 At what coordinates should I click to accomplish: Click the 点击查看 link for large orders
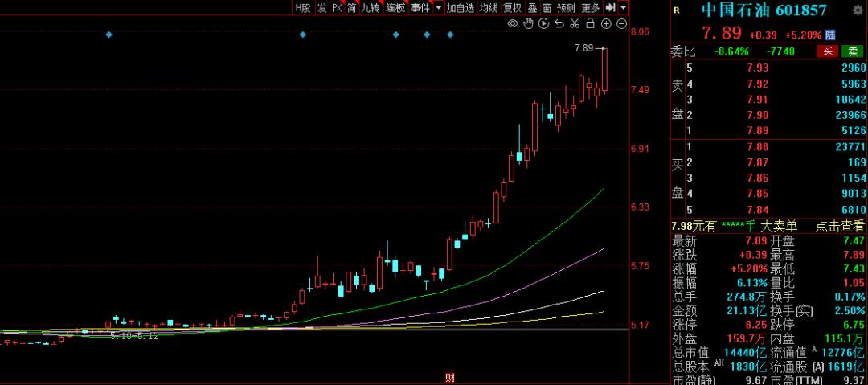840,227
